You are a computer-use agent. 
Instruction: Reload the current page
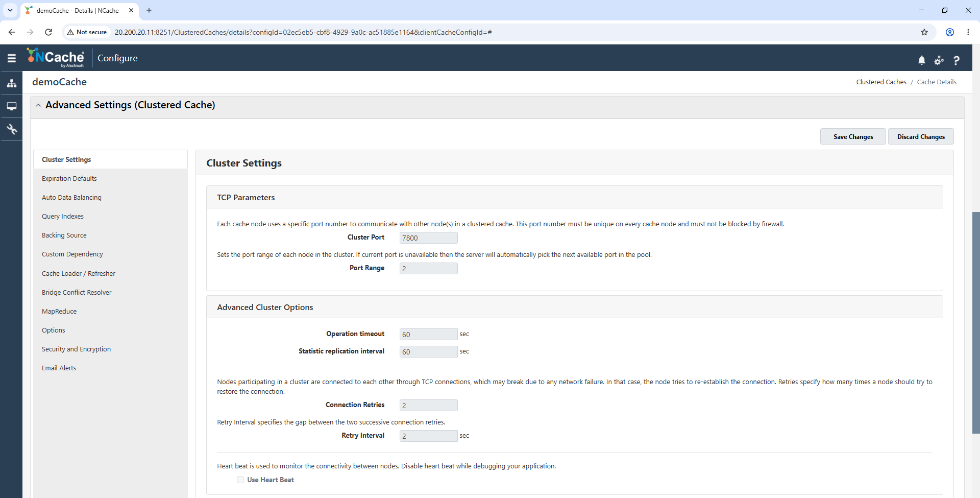click(x=48, y=32)
